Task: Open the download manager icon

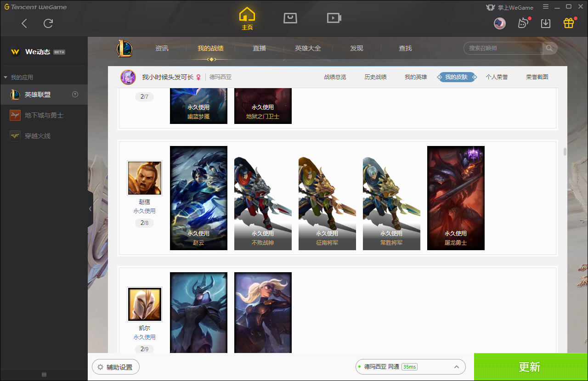Action: click(546, 23)
